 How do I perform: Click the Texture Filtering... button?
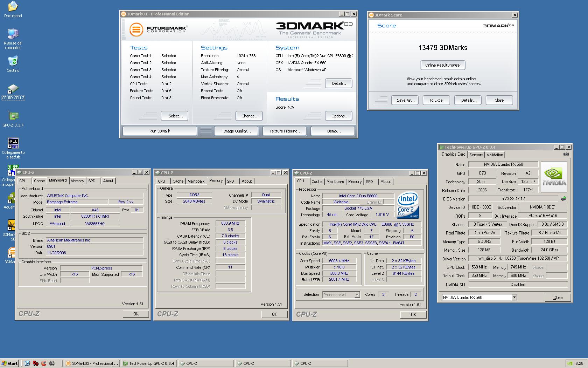285,131
